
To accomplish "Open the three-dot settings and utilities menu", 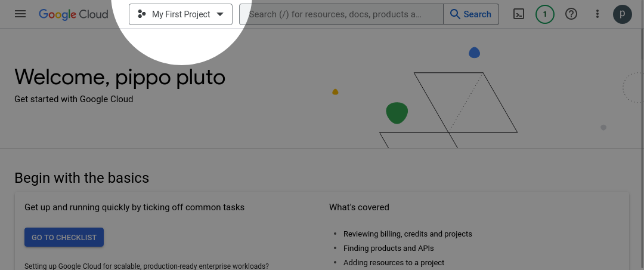I will [597, 14].
